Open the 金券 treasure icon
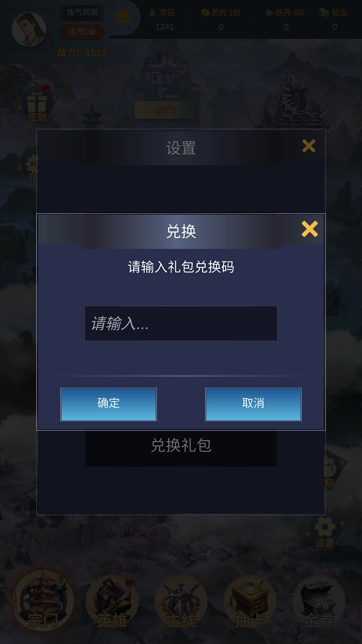The width and height of the screenshot is (362, 644). point(319,603)
